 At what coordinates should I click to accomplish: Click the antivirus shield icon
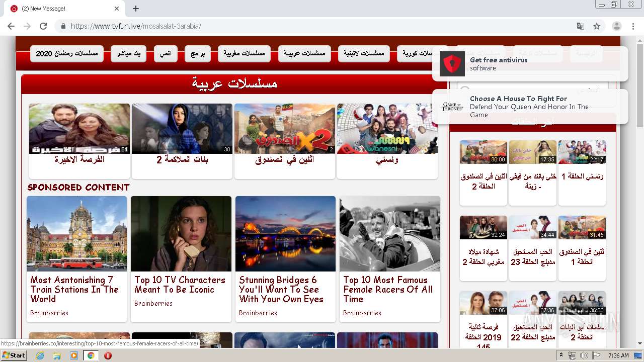tap(452, 64)
